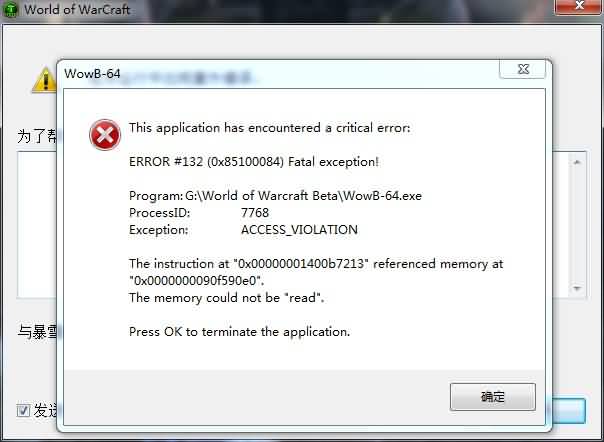Click the ERROR #132 Fatal exception line

click(x=254, y=162)
